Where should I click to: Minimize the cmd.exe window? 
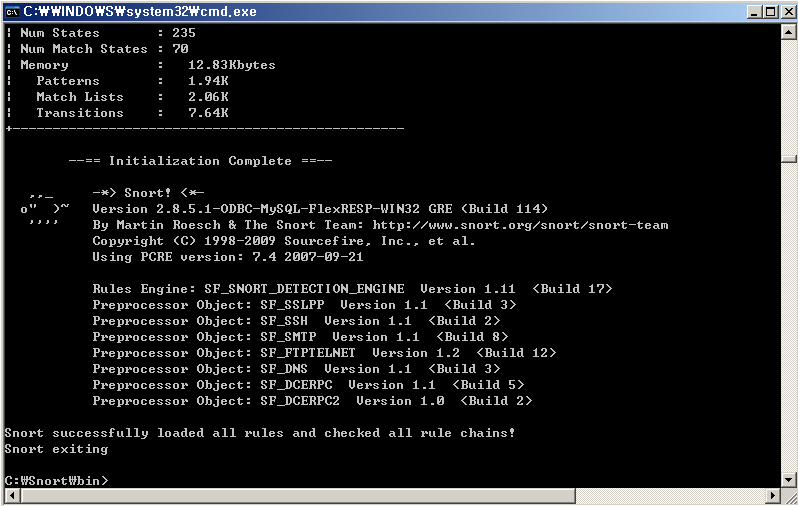pos(755,12)
